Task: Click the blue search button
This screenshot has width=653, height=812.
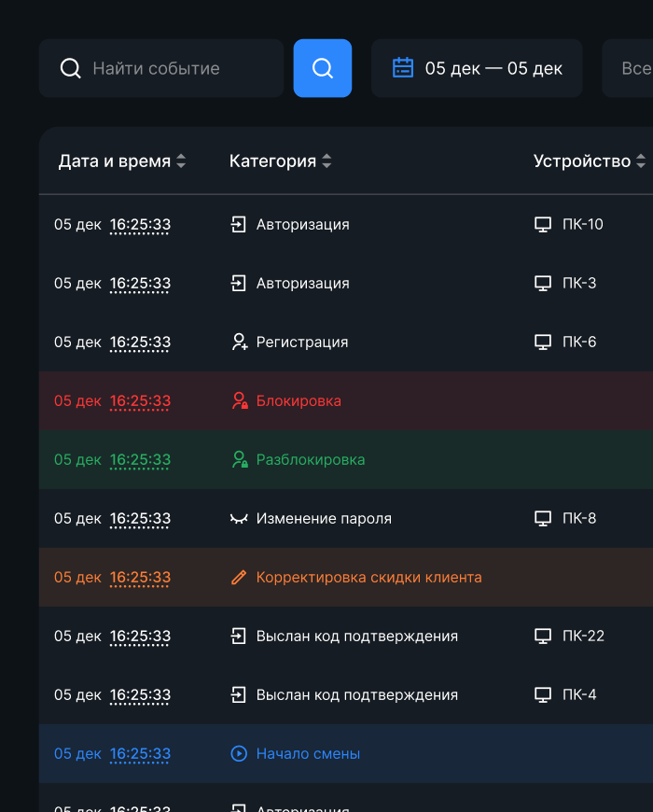Action: pyautogui.click(x=323, y=68)
